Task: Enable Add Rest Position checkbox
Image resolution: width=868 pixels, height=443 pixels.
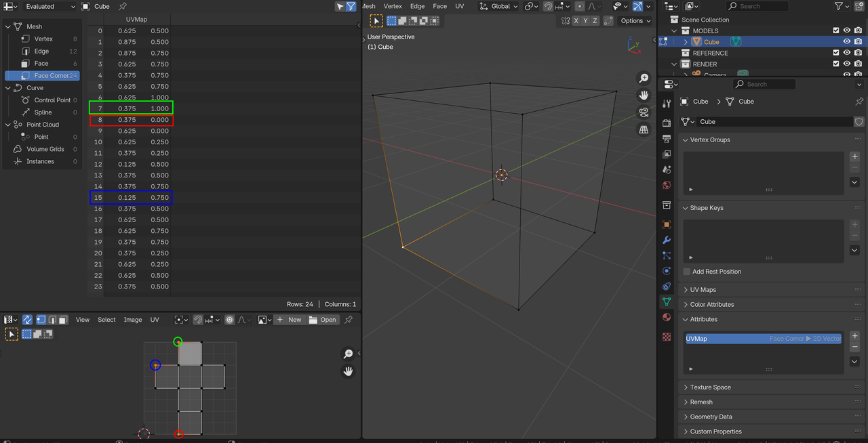Action: pos(687,272)
